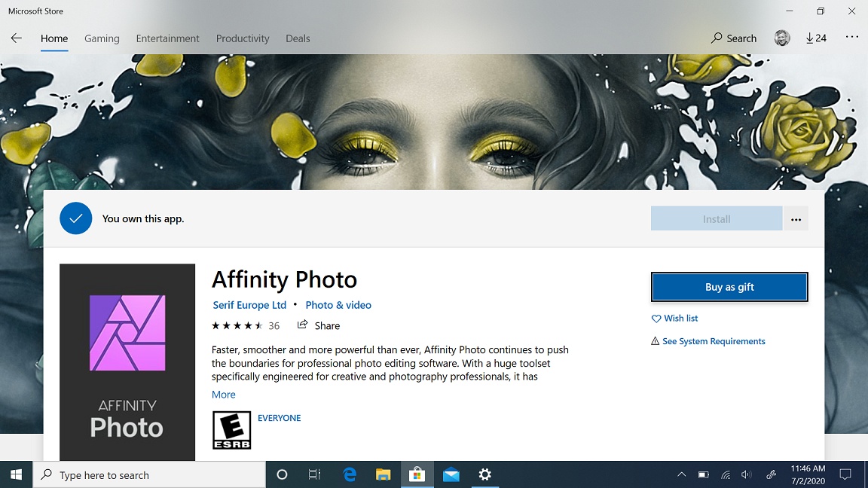
Task: Open Serif Europe Ltd publisher link
Action: (249, 305)
